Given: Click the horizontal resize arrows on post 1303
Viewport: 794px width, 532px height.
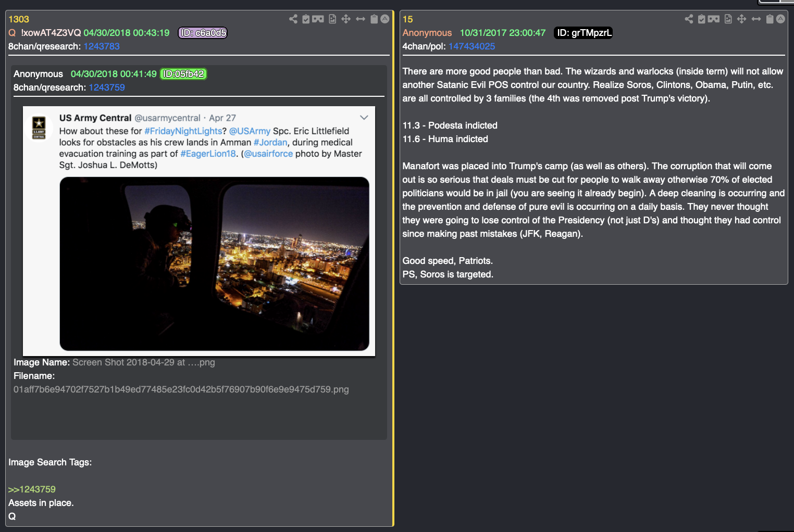Looking at the screenshot, I should 361,19.
